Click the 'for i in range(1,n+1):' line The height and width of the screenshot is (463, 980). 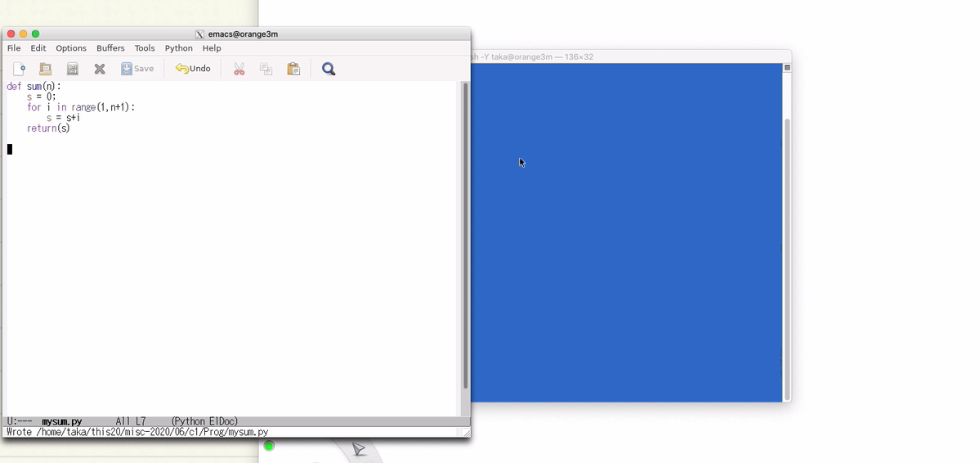click(x=81, y=108)
